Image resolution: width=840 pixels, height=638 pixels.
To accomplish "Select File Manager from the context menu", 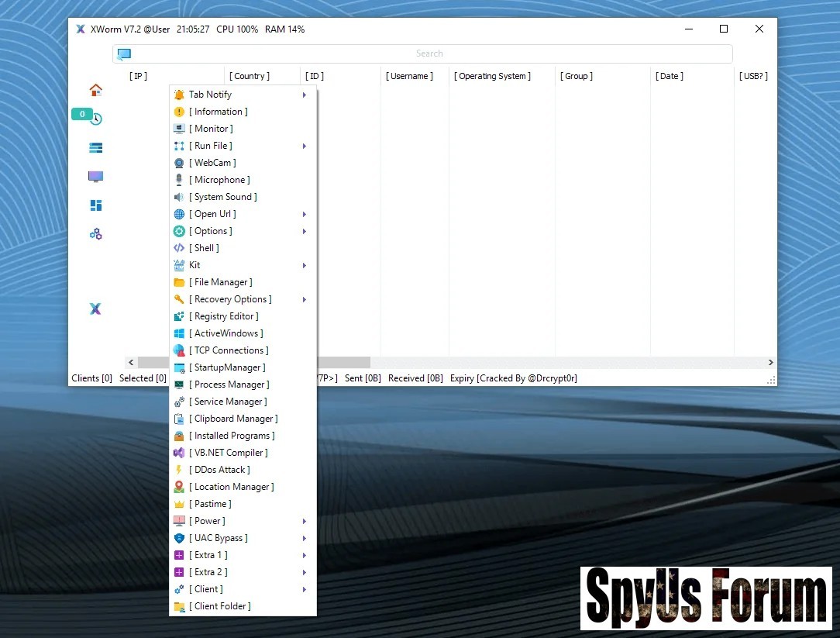I will pyautogui.click(x=221, y=282).
